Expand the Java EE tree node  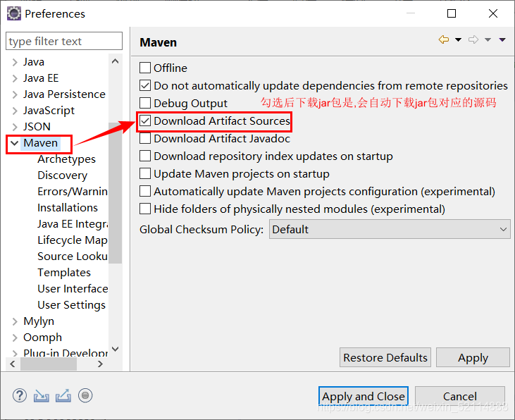(15, 78)
